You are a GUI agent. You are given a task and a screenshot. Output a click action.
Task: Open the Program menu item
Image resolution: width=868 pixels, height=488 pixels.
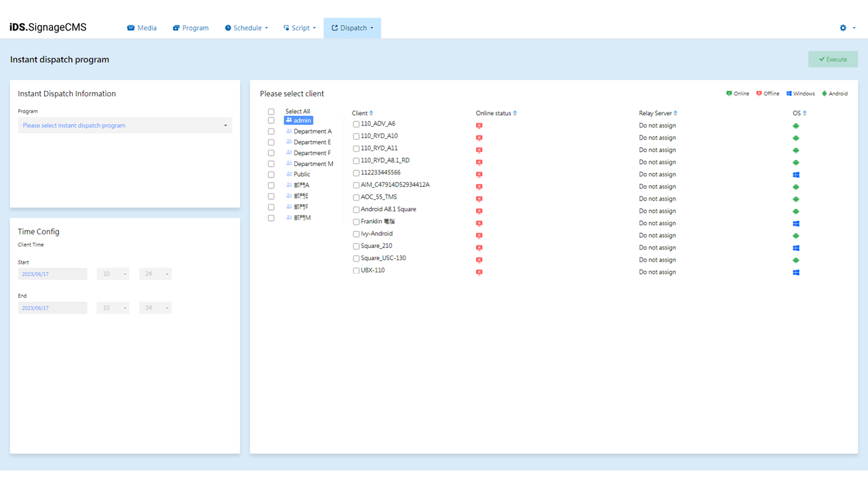(191, 28)
